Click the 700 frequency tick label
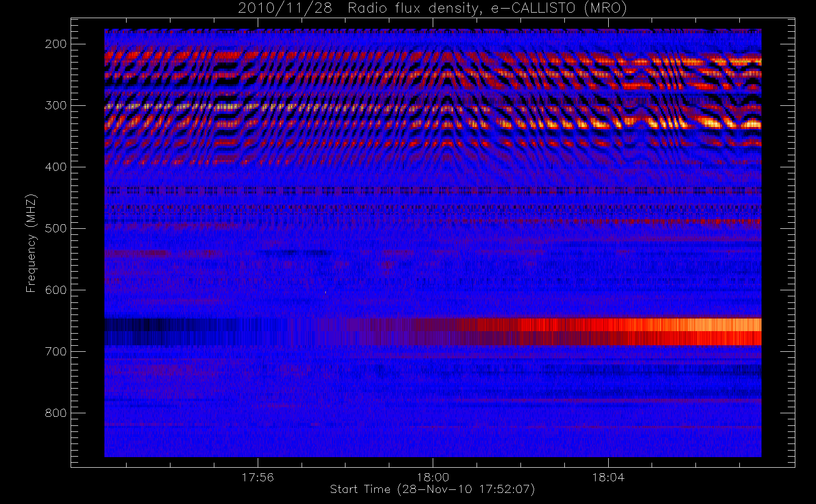 pyautogui.click(x=56, y=351)
